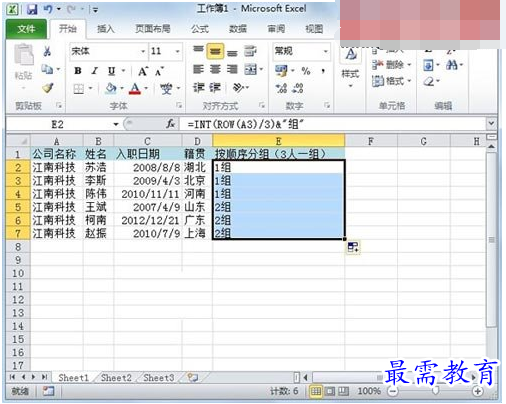Open font color dropdown arrow
Screen dimensions: 506x404
[146, 89]
